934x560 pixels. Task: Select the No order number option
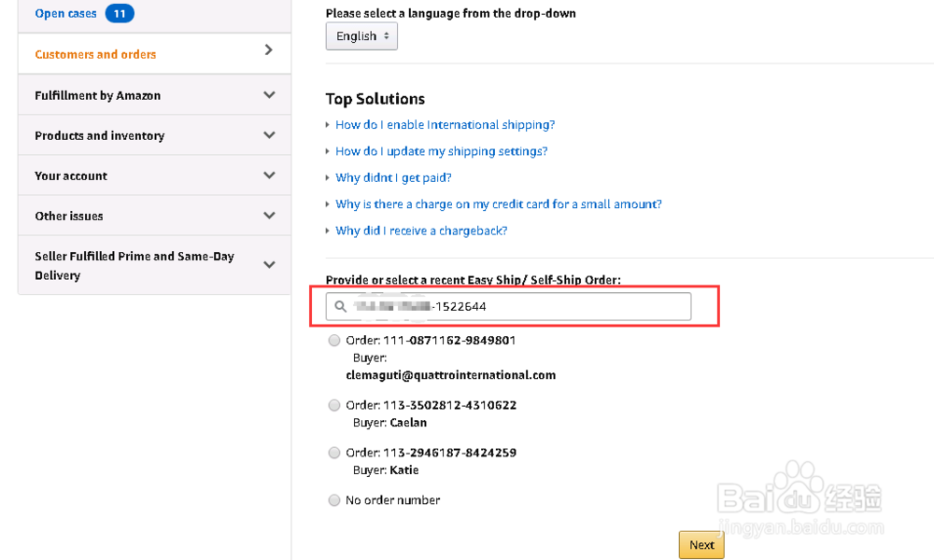(x=334, y=501)
